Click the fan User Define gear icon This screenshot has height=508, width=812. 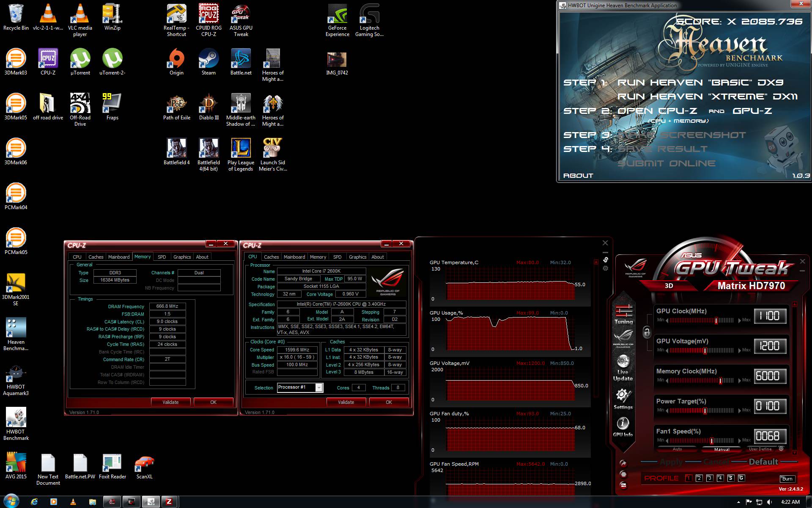(x=781, y=449)
